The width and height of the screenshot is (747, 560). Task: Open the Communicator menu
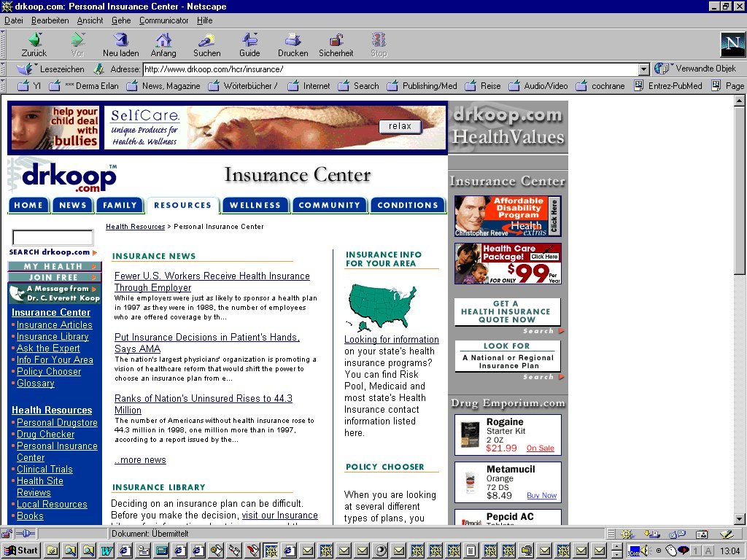[x=163, y=20]
